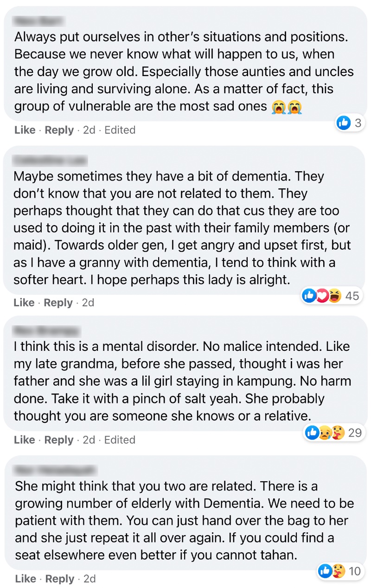Viewport: 371px width, 588px height.
Task: Click the 2d timestamp under the last comment
Action: [89, 579]
